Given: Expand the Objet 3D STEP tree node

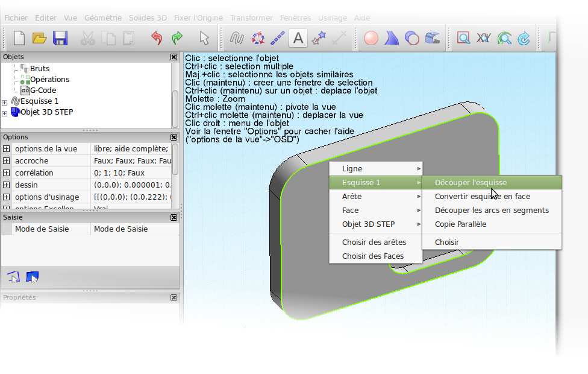Looking at the screenshot, I should (x=5, y=113).
